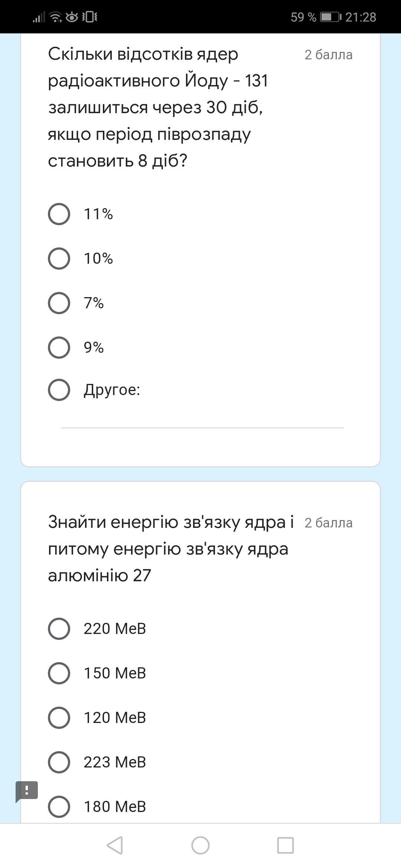Tap the vibrate mode status icon
Screen dimensions: 401x868
89,17
